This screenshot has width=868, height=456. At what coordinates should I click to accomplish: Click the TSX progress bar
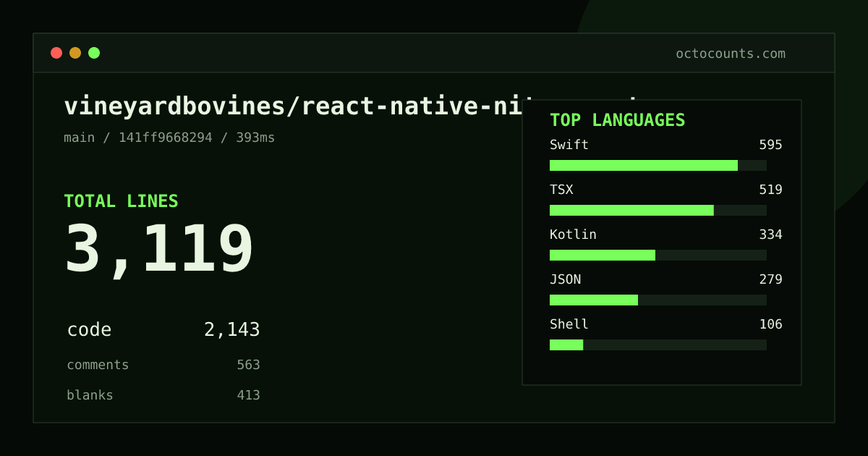(x=658, y=211)
